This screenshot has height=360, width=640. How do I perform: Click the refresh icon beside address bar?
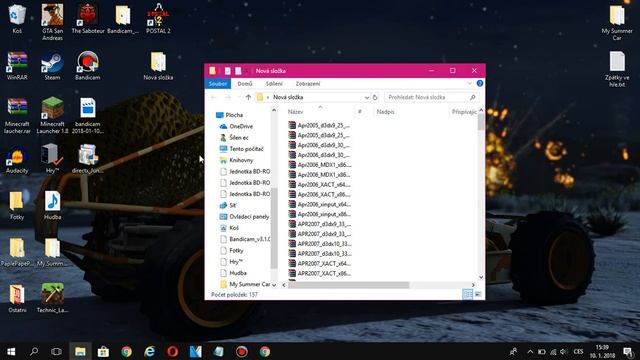pyautogui.click(x=375, y=97)
